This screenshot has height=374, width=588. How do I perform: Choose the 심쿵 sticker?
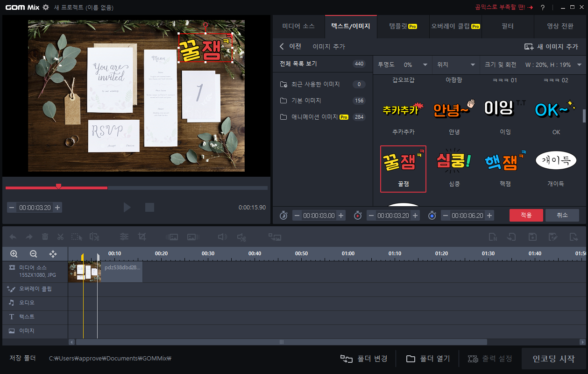454,167
